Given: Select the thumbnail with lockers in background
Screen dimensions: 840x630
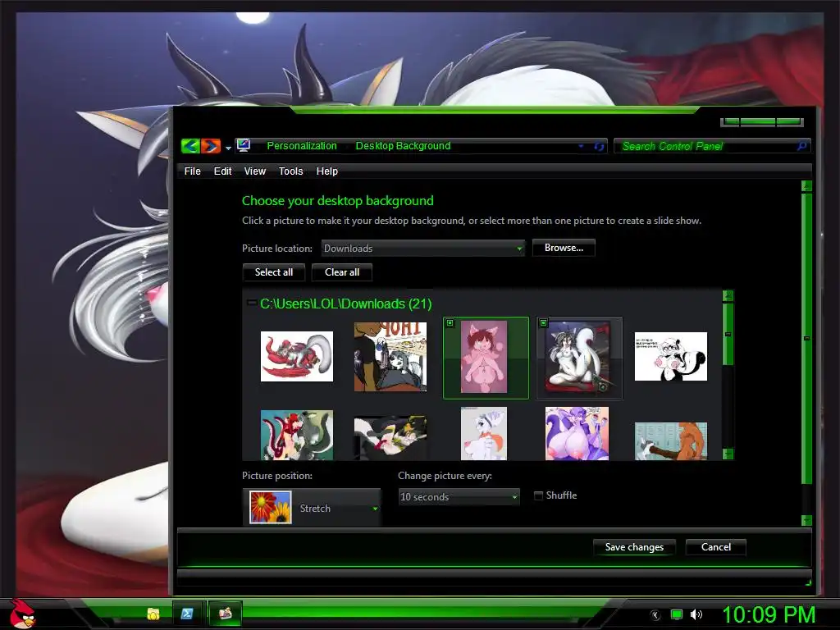Looking at the screenshot, I should 671,441.
